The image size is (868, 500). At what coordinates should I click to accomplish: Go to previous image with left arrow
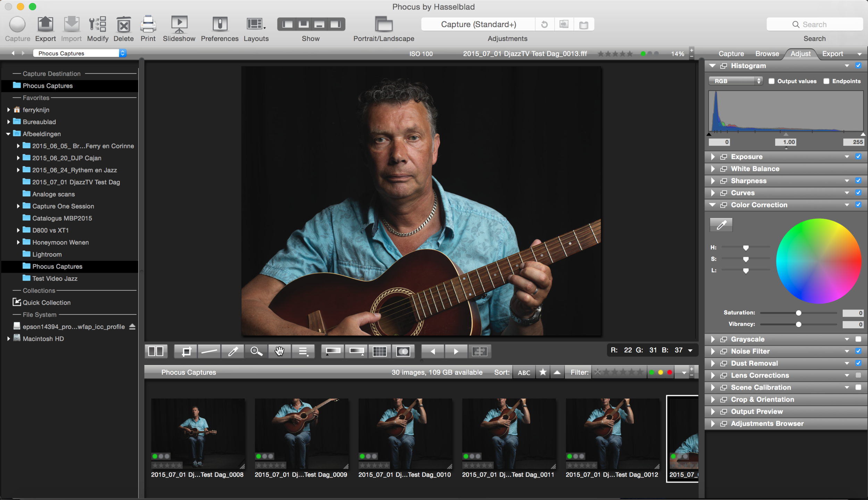tap(433, 351)
